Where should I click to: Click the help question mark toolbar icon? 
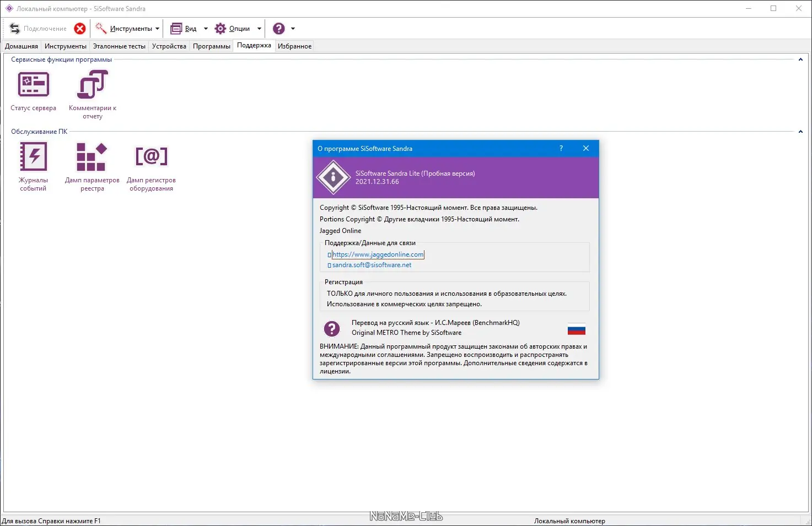[x=279, y=29]
